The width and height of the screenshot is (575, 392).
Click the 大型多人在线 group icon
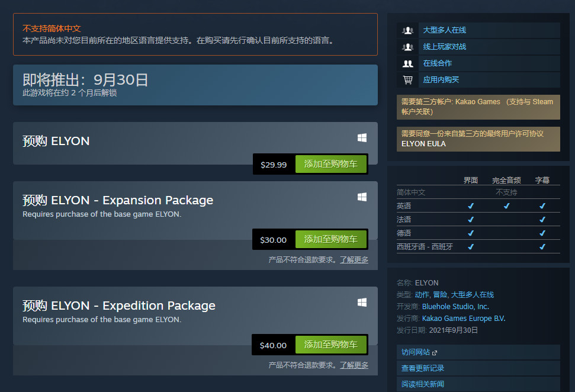407,30
